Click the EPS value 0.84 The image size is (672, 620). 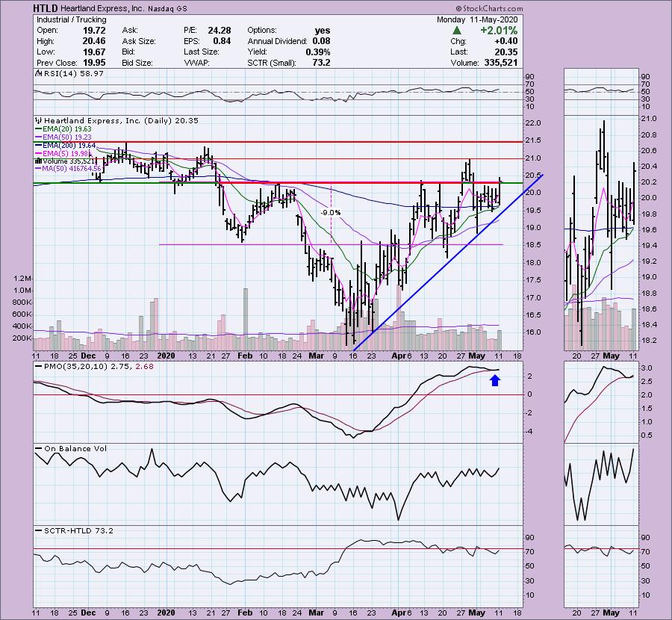[x=222, y=41]
